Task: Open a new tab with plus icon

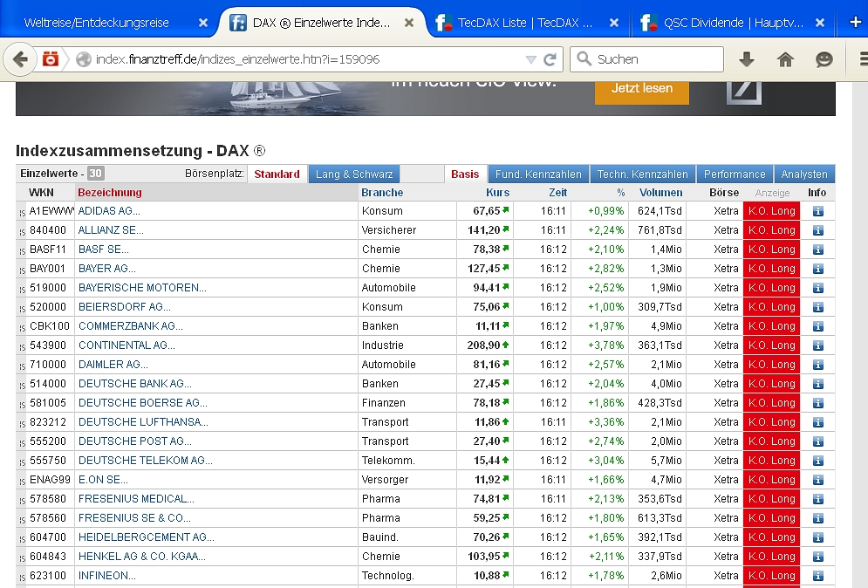Action: pyautogui.click(x=855, y=22)
